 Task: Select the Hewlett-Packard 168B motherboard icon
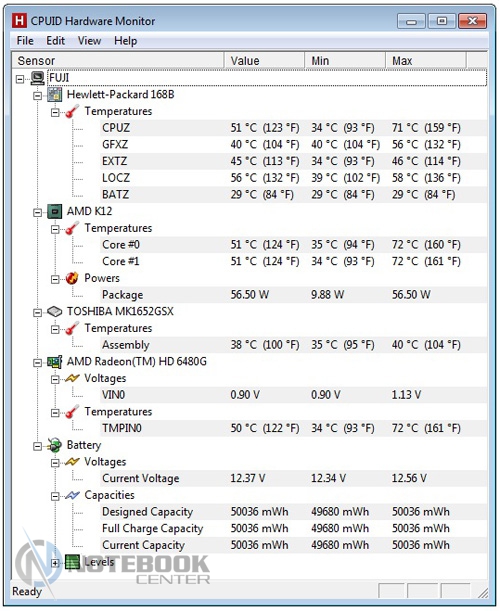55,95
